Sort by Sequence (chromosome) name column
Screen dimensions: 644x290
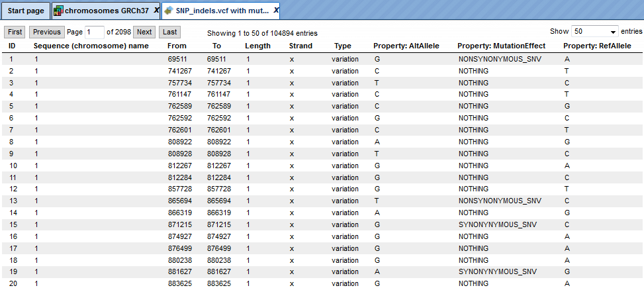point(91,46)
